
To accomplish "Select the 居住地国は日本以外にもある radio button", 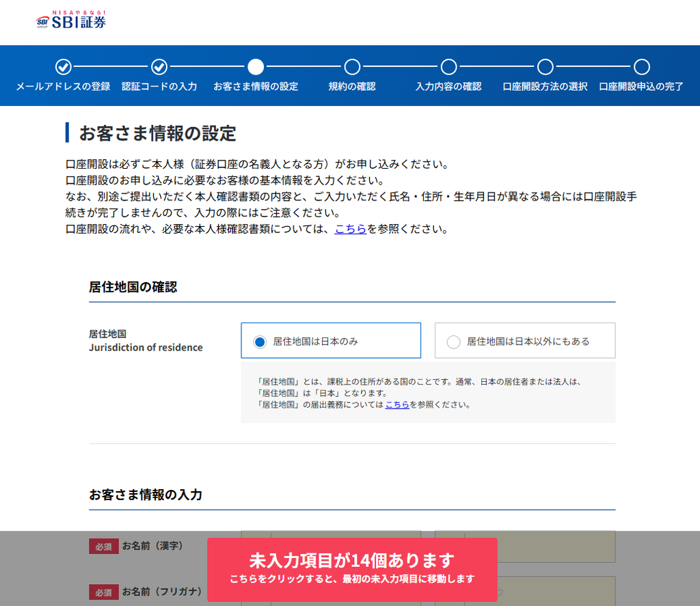I will [454, 342].
